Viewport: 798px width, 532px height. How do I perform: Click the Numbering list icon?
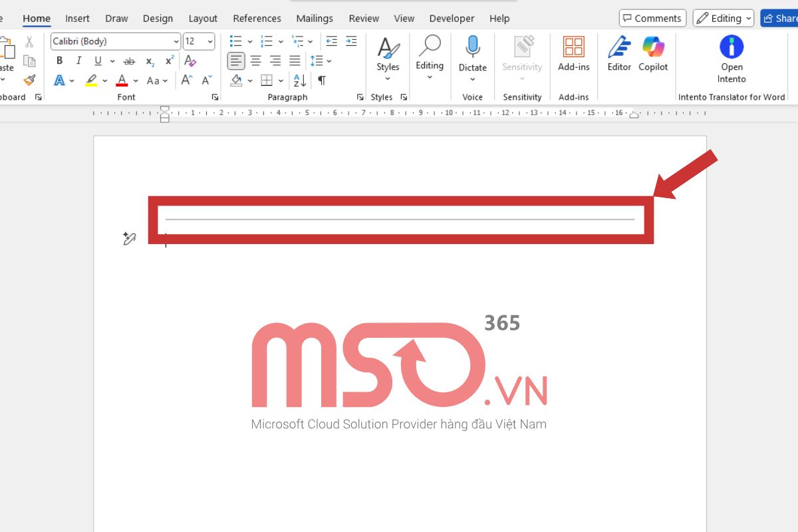[267, 42]
